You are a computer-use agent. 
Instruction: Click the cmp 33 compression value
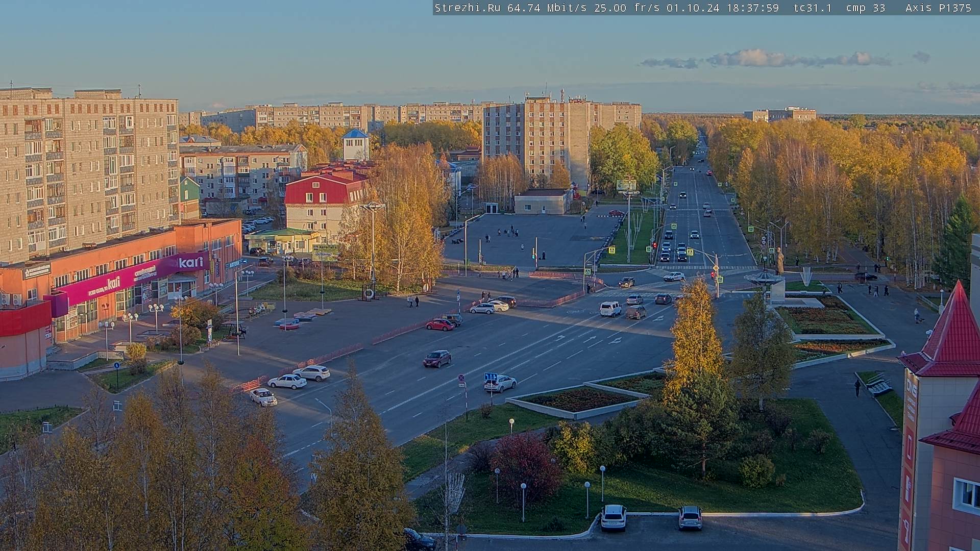tap(866, 8)
